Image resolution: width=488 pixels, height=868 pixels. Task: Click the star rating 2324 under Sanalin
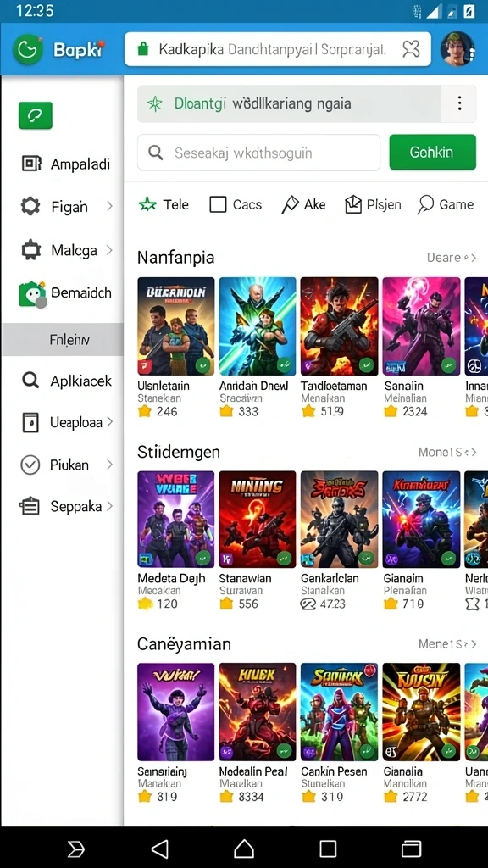pos(406,411)
